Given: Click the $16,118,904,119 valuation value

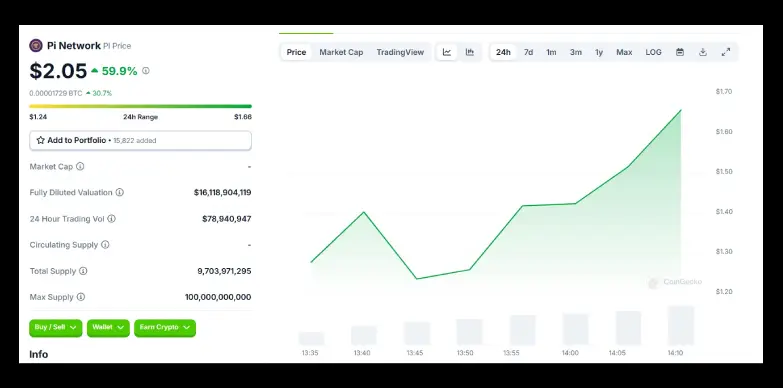Looking at the screenshot, I should [x=223, y=192].
